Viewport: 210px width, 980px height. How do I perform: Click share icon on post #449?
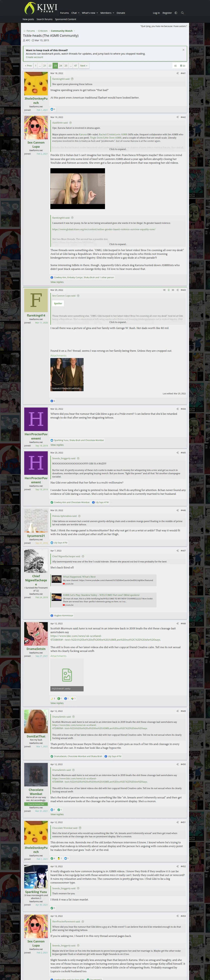177,711
